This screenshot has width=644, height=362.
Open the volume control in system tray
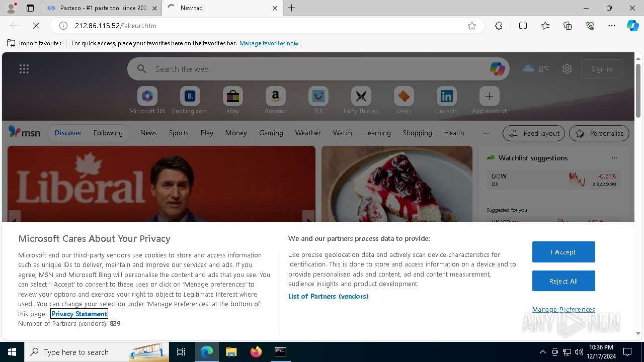[579, 352]
